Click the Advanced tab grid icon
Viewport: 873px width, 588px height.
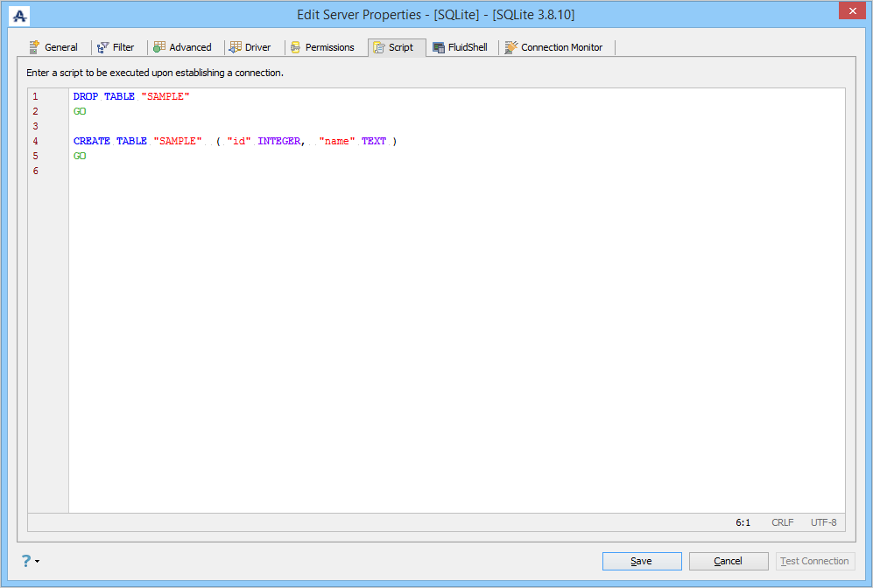(x=159, y=47)
